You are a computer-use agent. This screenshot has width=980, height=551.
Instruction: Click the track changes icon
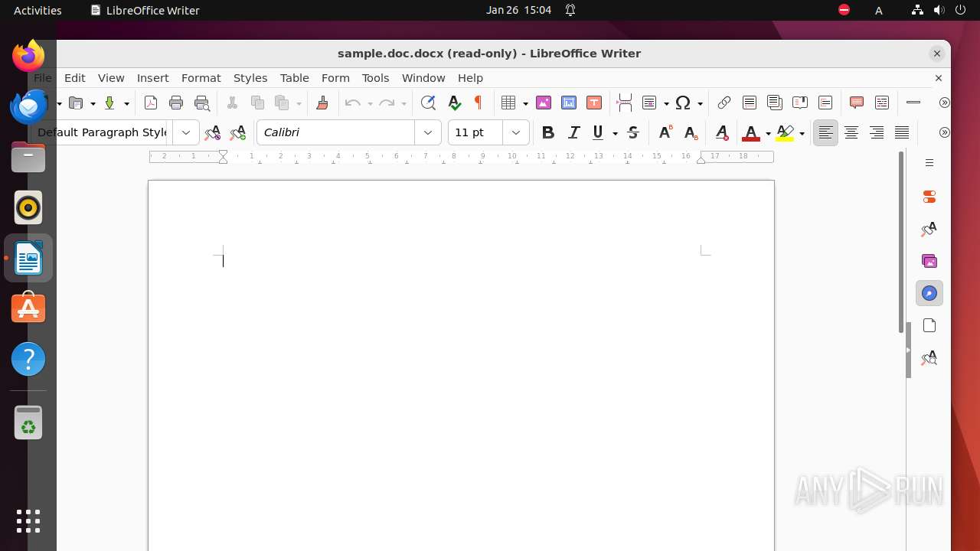point(882,103)
